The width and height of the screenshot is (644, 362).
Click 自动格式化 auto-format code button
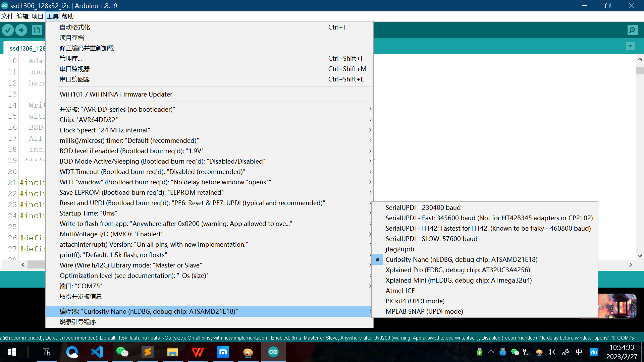click(74, 27)
